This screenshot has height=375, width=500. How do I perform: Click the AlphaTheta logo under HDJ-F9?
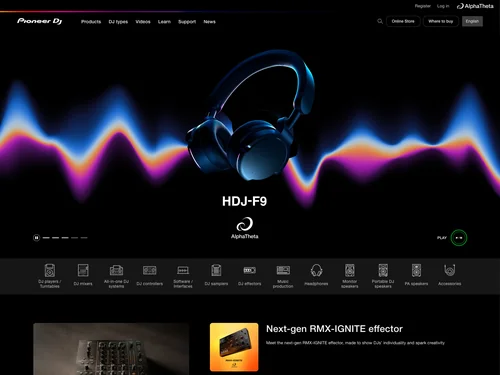(245, 228)
